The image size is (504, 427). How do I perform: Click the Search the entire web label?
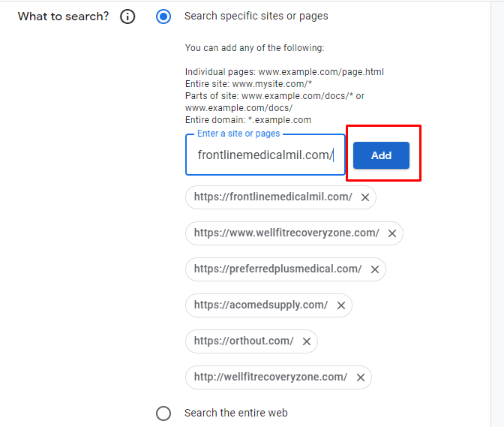coord(235,413)
